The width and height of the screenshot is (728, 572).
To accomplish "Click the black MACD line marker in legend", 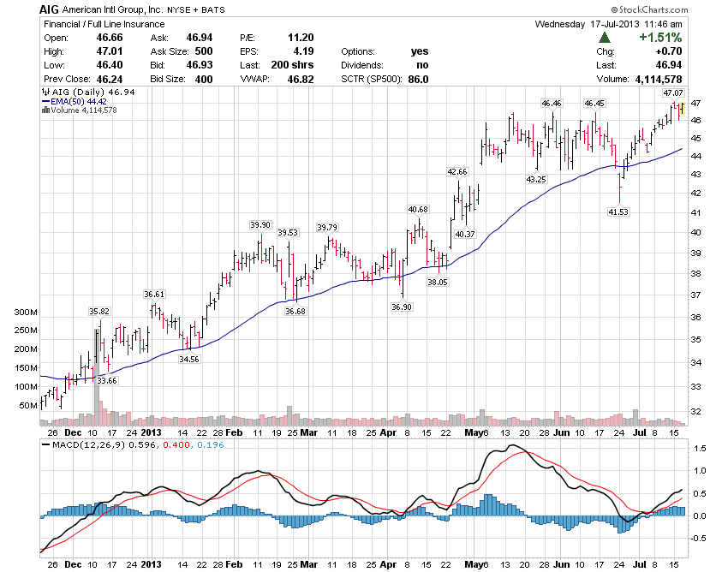I will [46, 444].
